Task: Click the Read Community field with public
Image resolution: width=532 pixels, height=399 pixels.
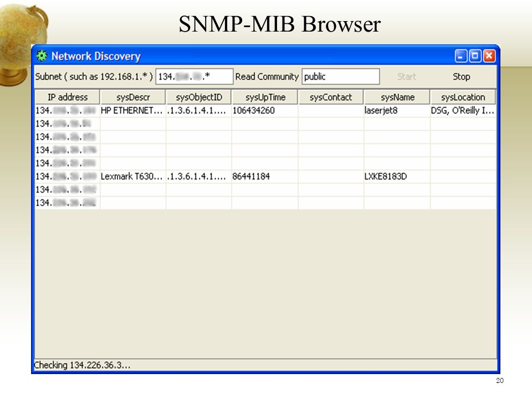Action: click(x=341, y=76)
